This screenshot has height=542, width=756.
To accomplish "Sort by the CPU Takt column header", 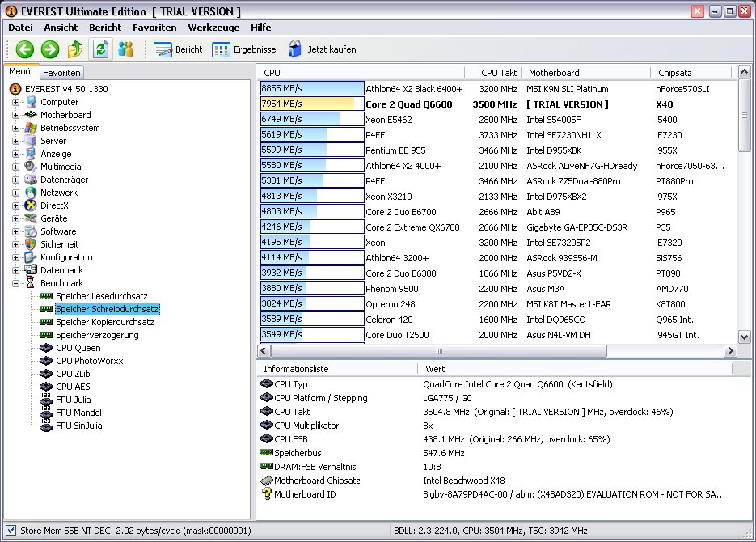I will (494, 73).
